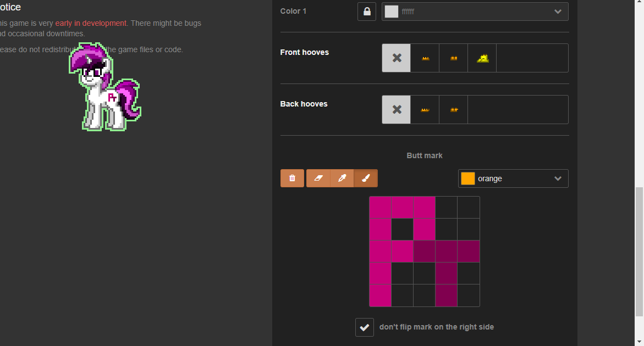The width and height of the screenshot is (644, 346).
Task: Paint empty butt mark cell row 5 column 3
Action: pyautogui.click(x=424, y=295)
